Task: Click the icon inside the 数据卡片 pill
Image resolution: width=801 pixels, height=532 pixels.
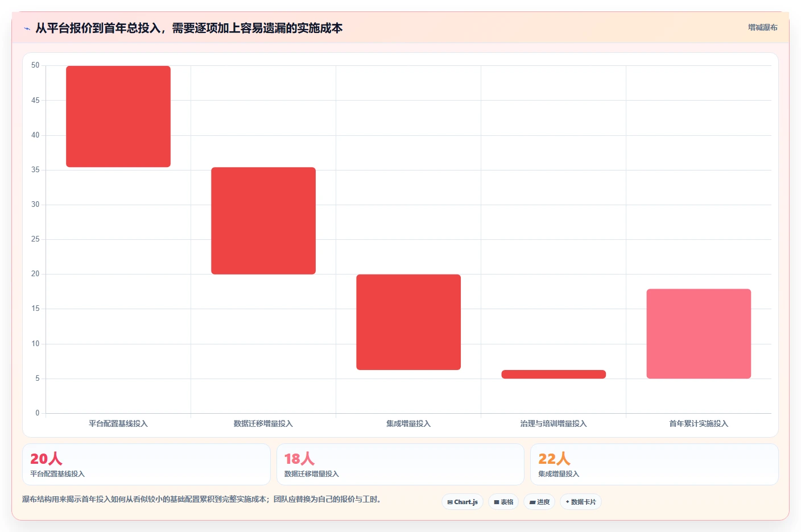Action: 568,502
